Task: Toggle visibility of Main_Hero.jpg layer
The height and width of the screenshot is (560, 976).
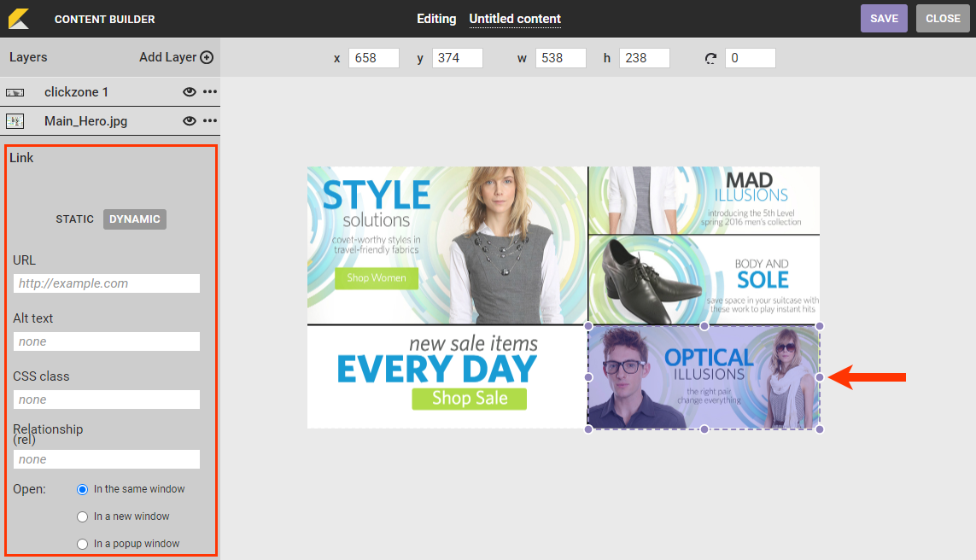Action: coord(190,121)
